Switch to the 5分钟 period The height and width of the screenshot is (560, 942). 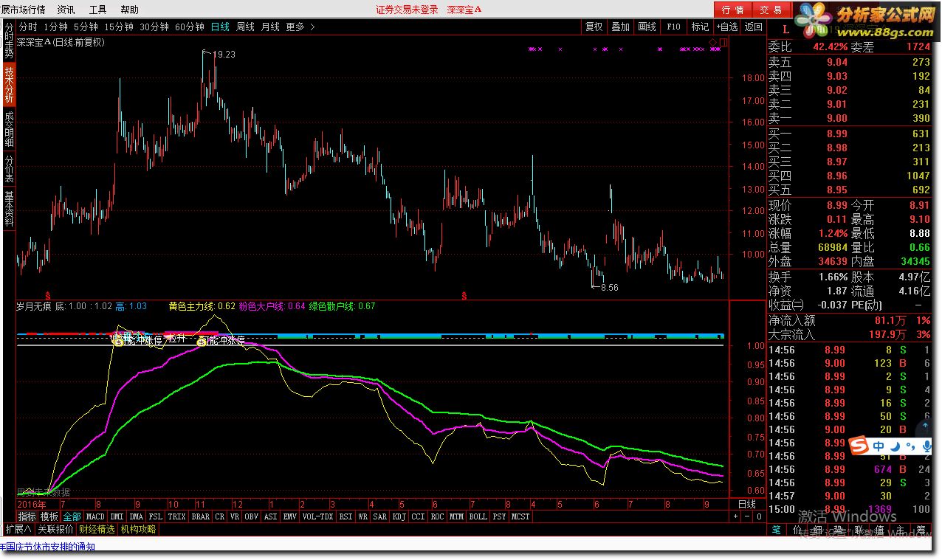click(86, 27)
